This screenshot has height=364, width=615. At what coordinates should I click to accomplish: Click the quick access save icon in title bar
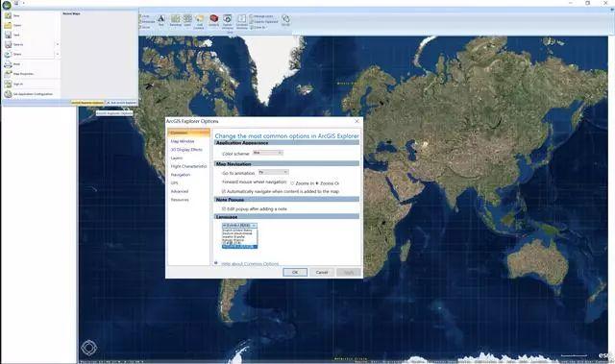[x=16, y=3]
